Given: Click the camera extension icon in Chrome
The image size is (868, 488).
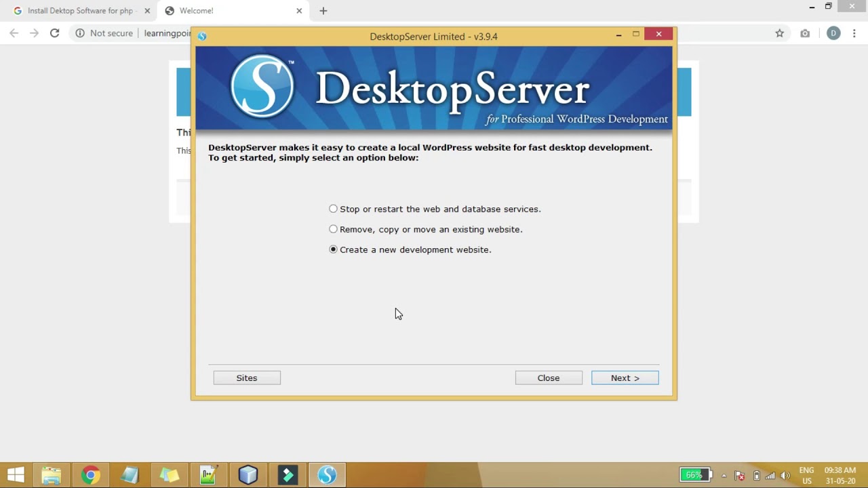Looking at the screenshot, I should 805,33.
